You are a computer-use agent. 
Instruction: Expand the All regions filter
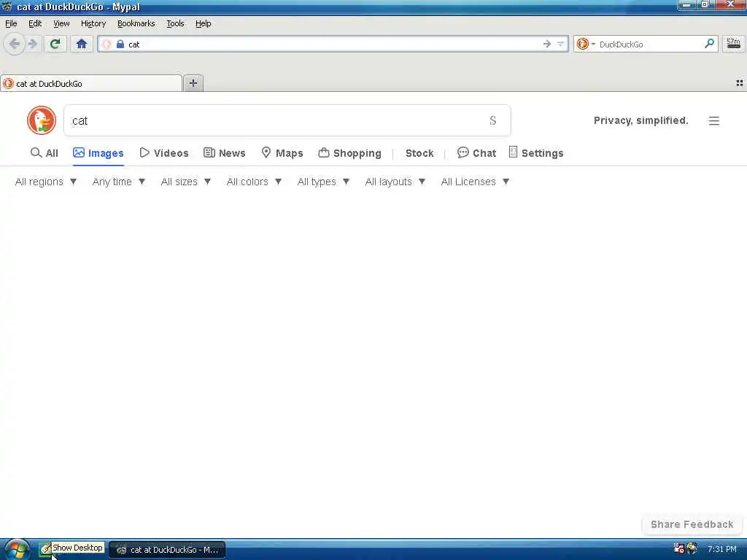click(x=46, y=182)
